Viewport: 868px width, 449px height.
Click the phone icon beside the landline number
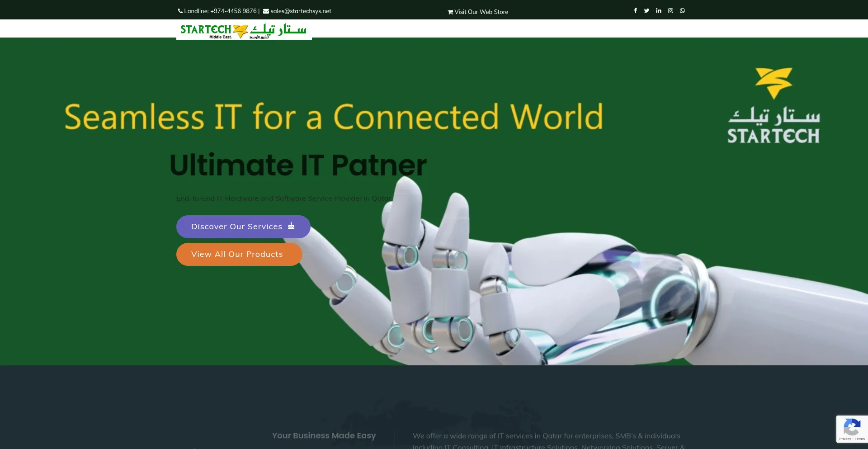tap(180, 11)
